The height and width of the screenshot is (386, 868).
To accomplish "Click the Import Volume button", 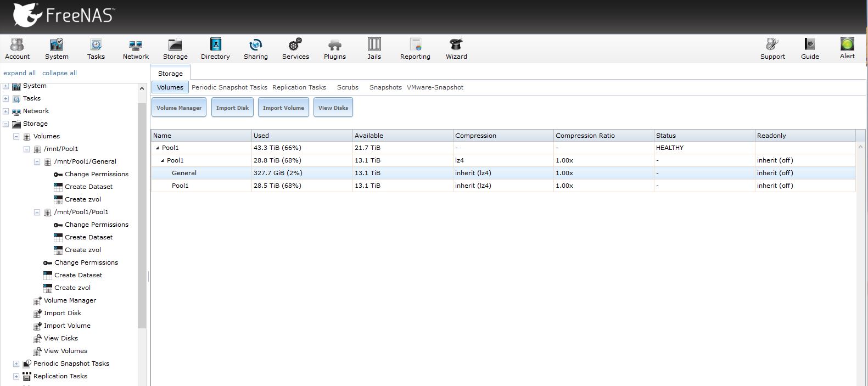I will click(283, 108).
